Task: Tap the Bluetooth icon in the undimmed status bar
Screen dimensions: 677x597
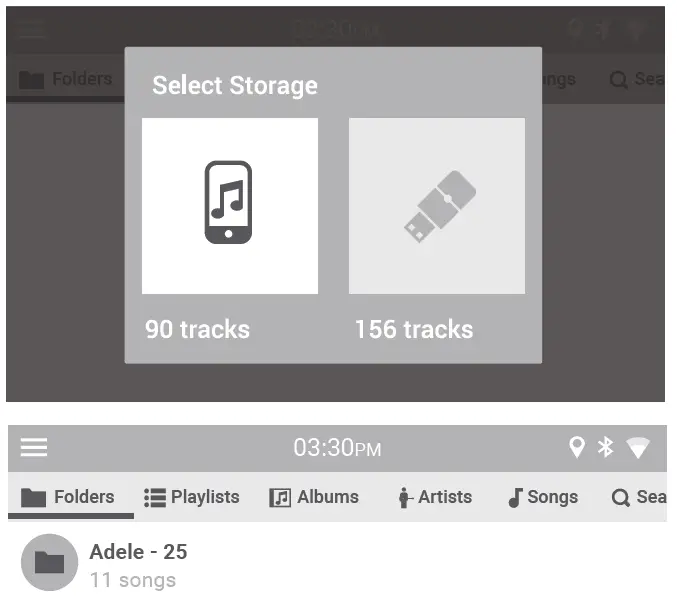Action: point(605,447)
